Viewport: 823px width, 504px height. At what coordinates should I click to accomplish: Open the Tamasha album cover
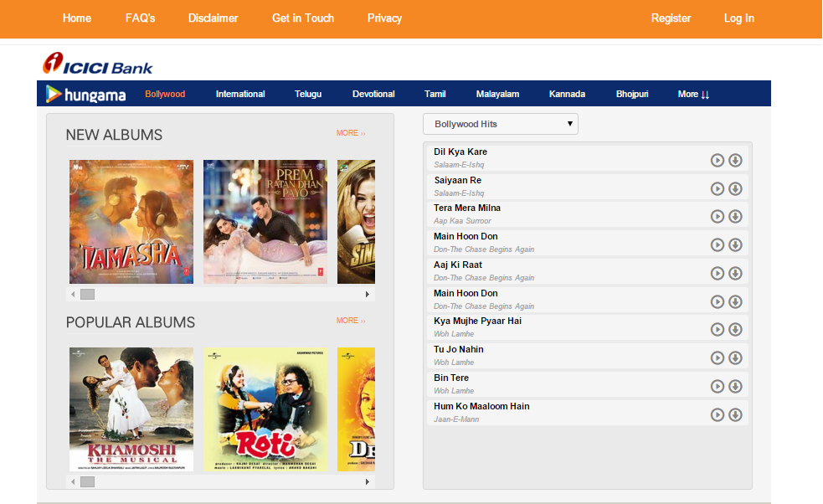pos(131,222)
